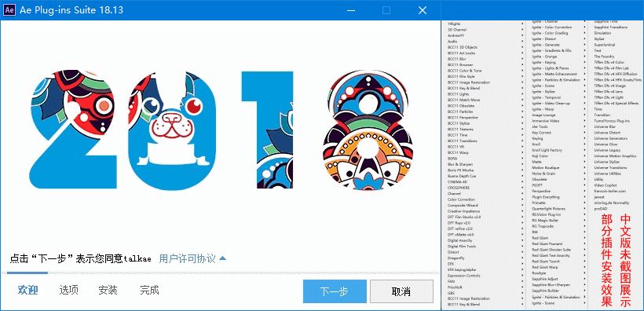Expand the arrow beside Immersive Video
Image resolution: width=644 pixels, height=311 pixels.
[585, 121]
